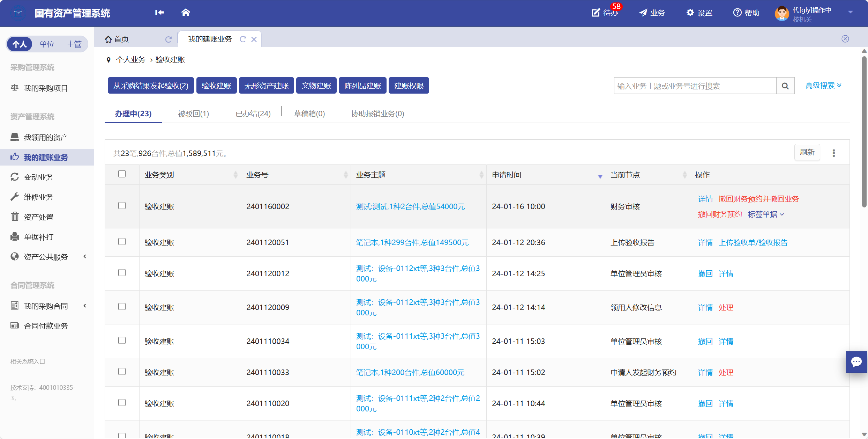Open pending tasks with 58 badge
Image resolution: width=868 pixels, height=439 pixels.
[x=605, y=13]
